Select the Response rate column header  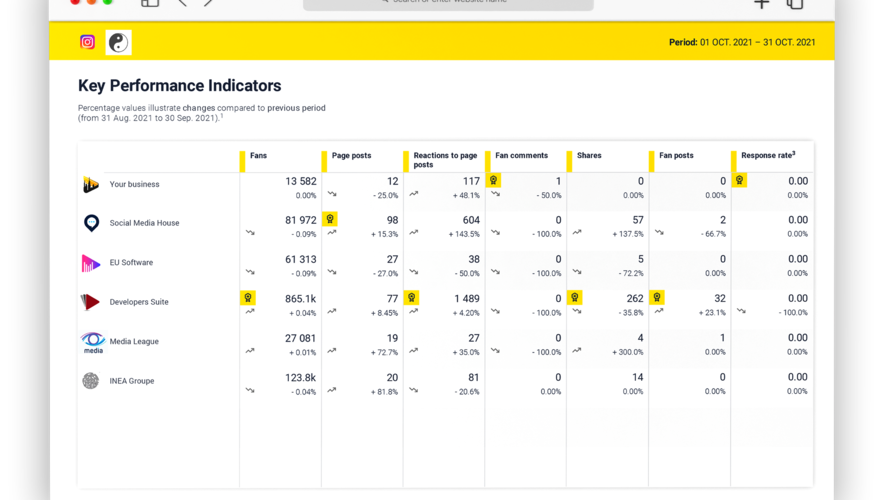[768, 155]
